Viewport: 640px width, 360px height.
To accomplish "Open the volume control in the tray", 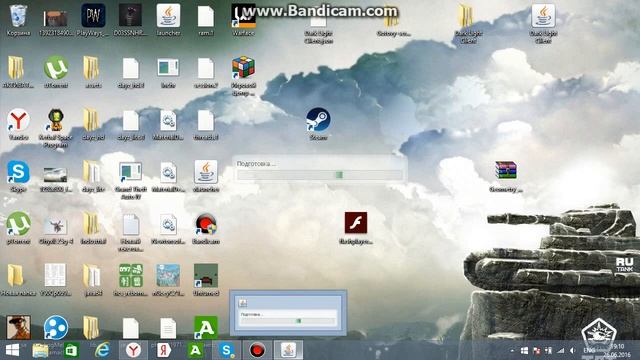I will click(572, 351).
